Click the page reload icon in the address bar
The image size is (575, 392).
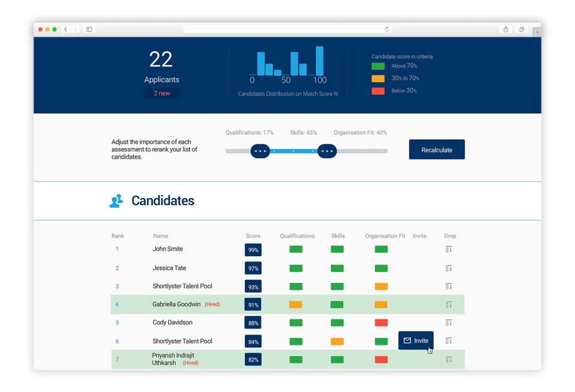point(387,29)
